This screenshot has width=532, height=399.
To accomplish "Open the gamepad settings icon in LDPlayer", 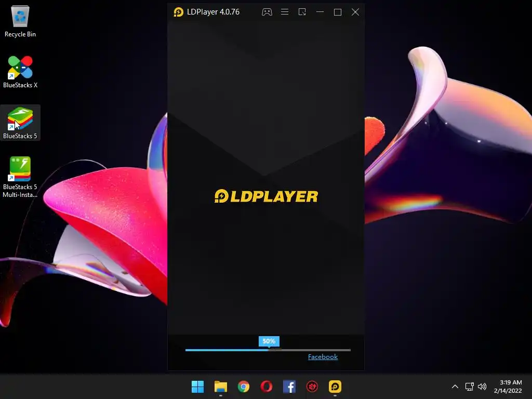I will (267, 12).
